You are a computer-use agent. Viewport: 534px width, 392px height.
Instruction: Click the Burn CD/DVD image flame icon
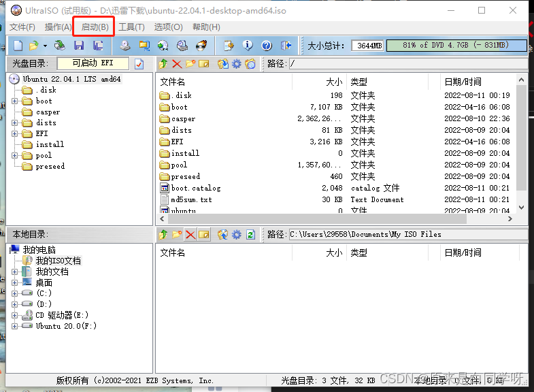[x=201, y=46]
